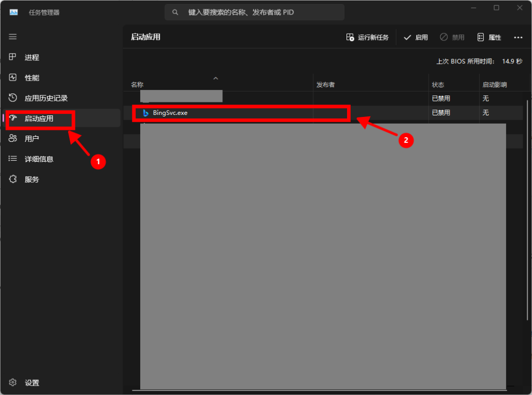Sort by the 启动影响 column header
Screen dimensions: 532x395
[494, 85]
